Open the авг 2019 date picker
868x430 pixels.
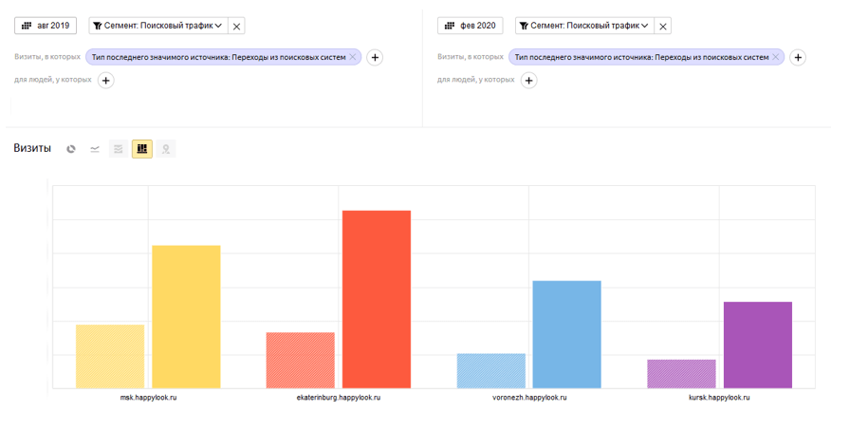pos(46,26)
